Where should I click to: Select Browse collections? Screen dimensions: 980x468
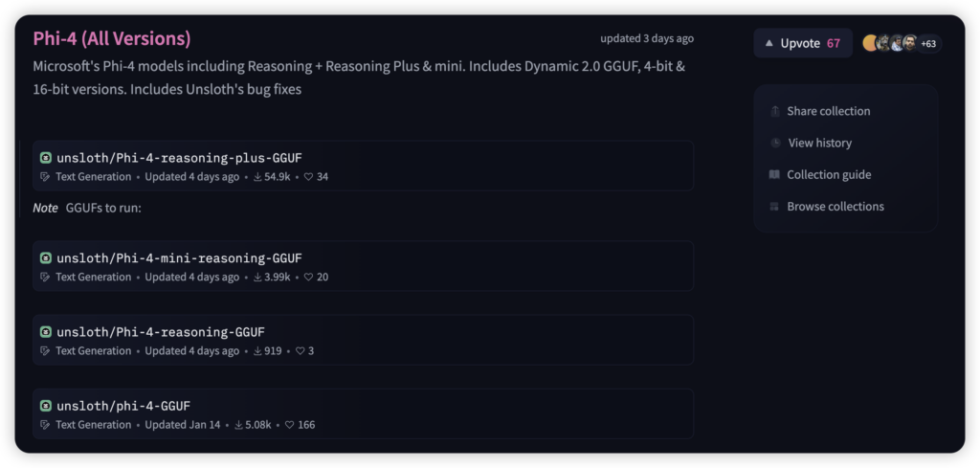click(835, 207)
